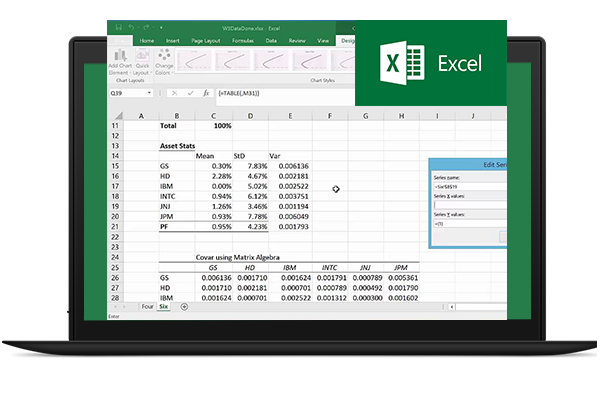The height and width of the screenshot is (400, 600).
Task: Click the 'Mean' column label cell
Action: (x=213, y=156)
